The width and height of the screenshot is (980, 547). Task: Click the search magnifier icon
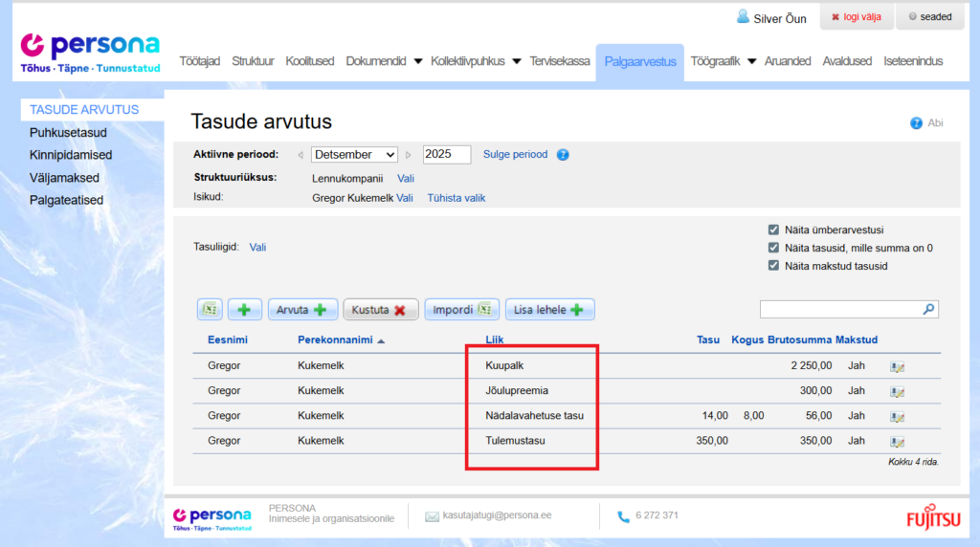click(x=927, y=310)
